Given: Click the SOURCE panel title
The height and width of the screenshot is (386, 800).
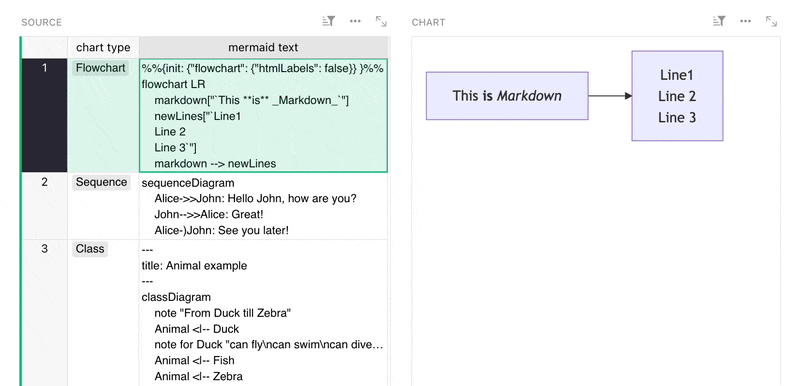Looking at the screenshot, I should (x=41, y=22).
